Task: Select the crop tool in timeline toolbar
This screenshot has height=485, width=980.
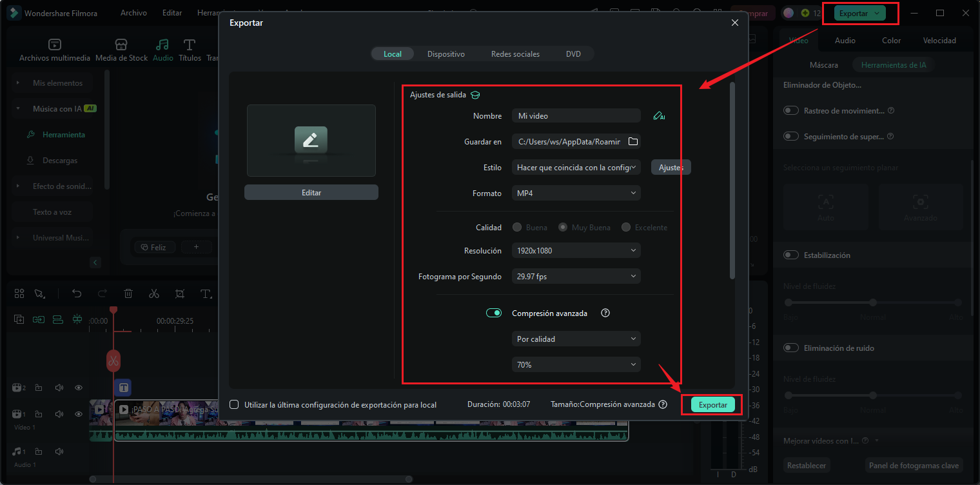Action: coord(180,293)
